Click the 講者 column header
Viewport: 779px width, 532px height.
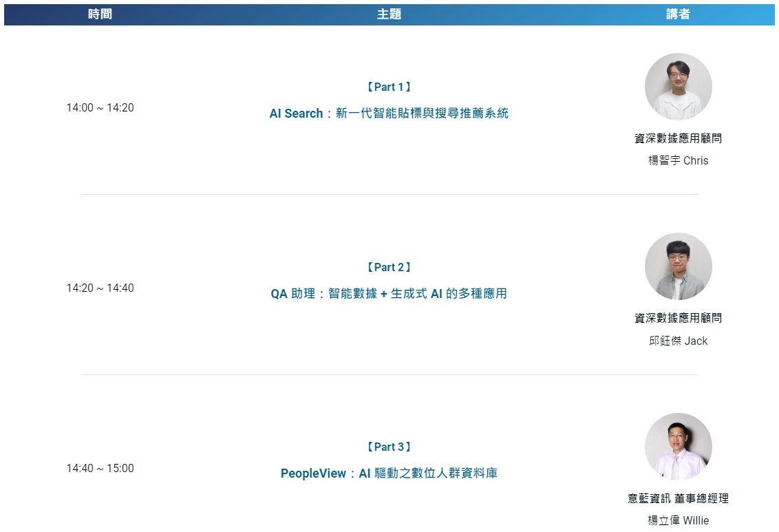coord(678,14)
